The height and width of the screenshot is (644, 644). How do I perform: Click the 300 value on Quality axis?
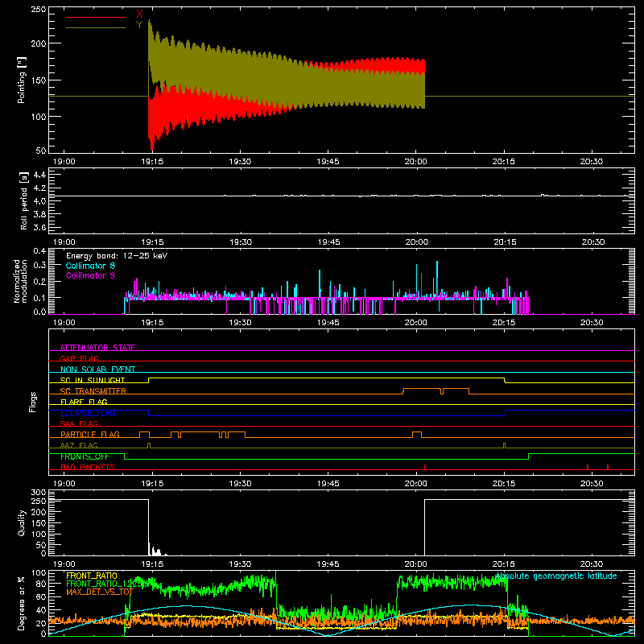39,493
